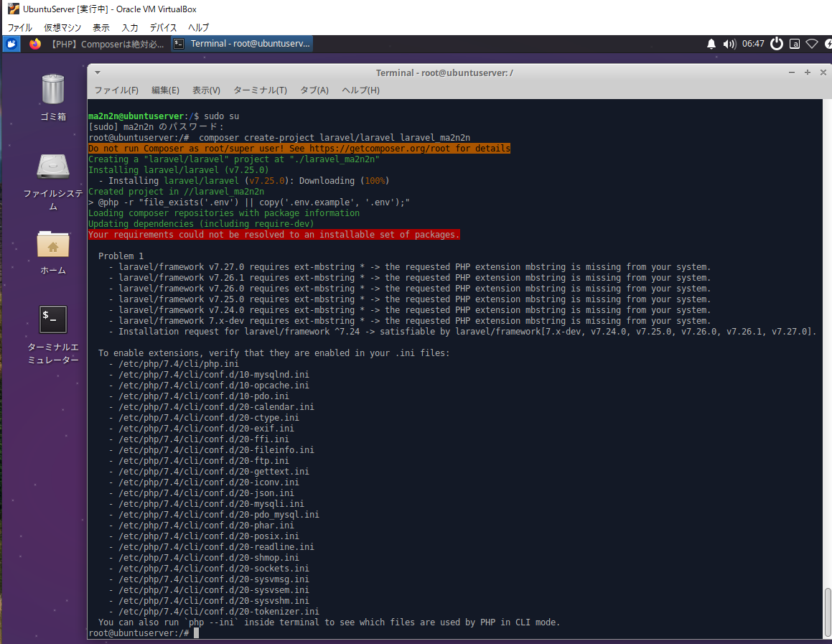Screen dimensions: 832x644
Task: Maximize the Terminal window
Action: click(x=808, y=72)
